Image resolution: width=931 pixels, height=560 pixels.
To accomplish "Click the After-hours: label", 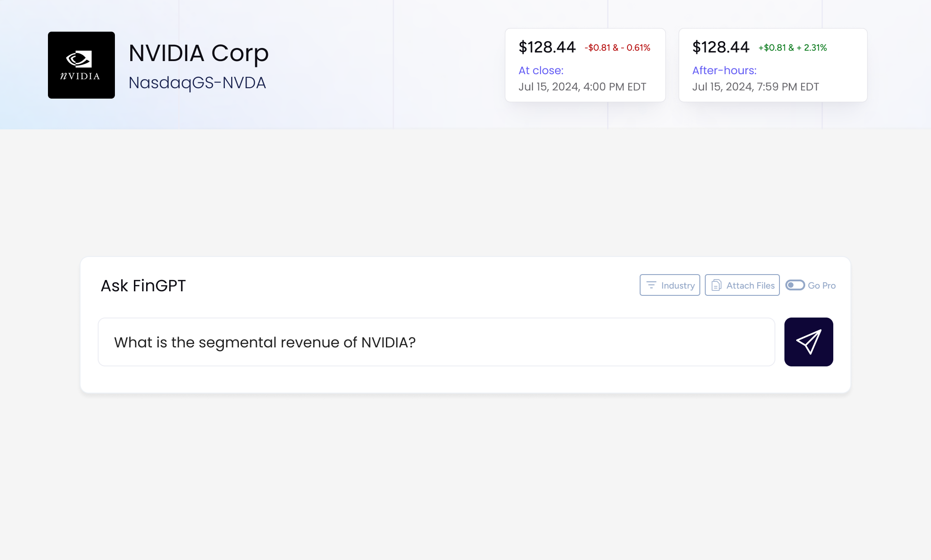I will [x=724, y=71].
